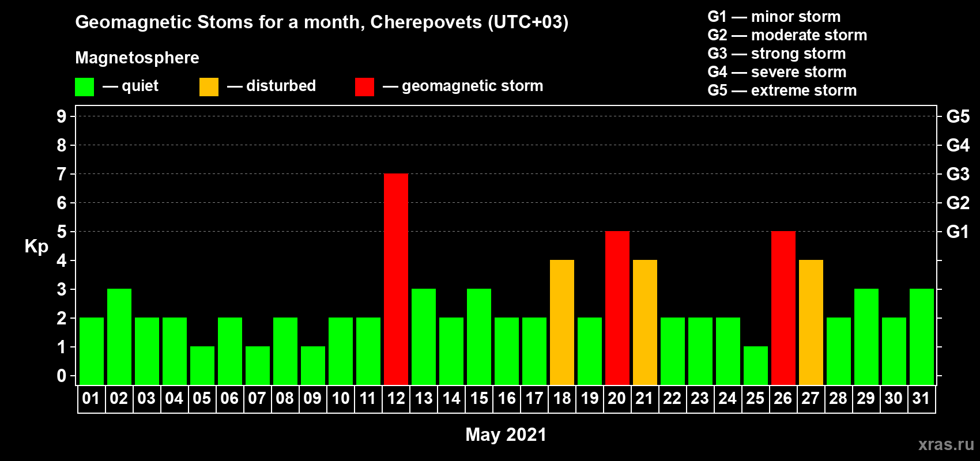
Task: Click the red bar for May 26
Action: tap(783, 308)
